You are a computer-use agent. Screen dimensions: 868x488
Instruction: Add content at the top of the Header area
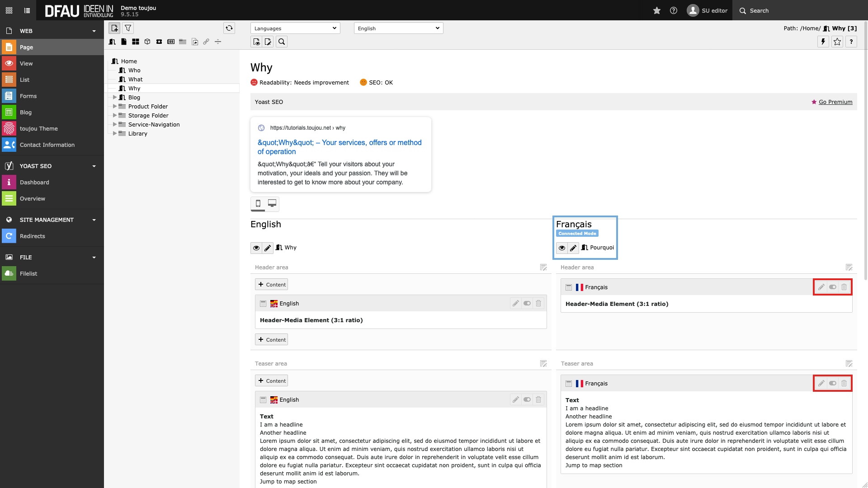pos(271,284)
